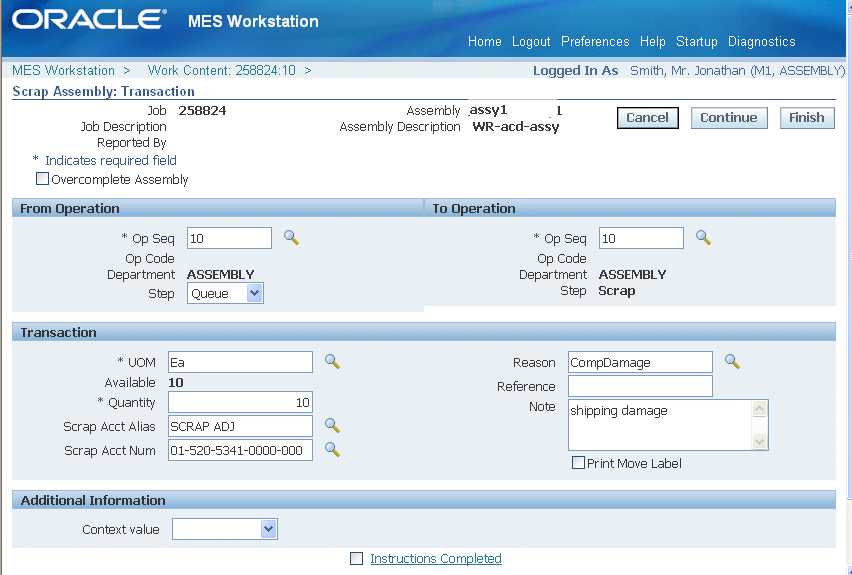The image size is (852, 575).
Task: Click the WR-acd-assy assembly description
Action: (516, 127)
